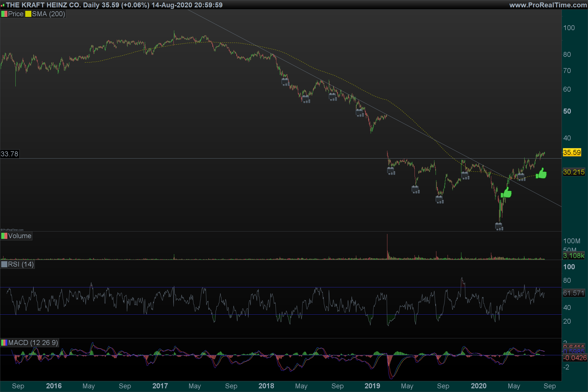Click the 33.78 horizontal line price label
The image size is (588, 392).
tap(10, 154)
